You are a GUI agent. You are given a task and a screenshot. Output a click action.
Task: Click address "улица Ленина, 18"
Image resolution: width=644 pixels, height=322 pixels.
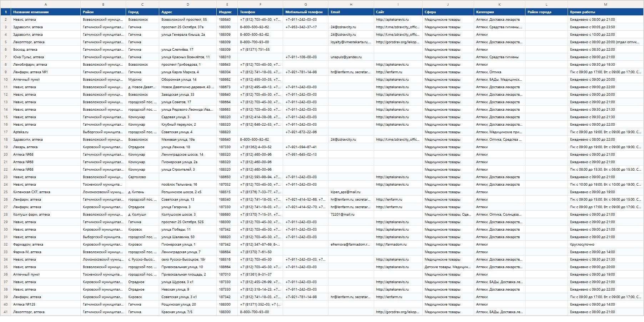188,147
